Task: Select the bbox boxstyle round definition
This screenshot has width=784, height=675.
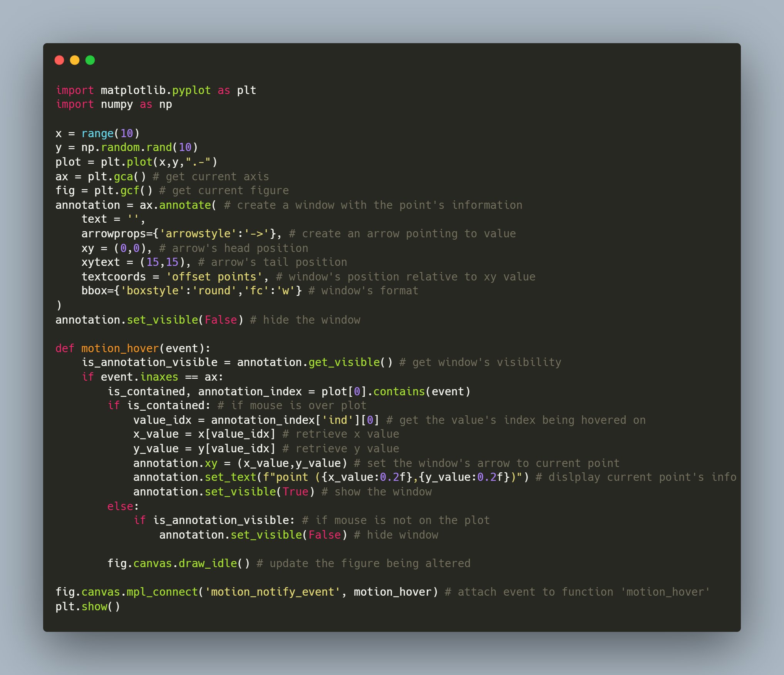Action: [x=181, y=290]
